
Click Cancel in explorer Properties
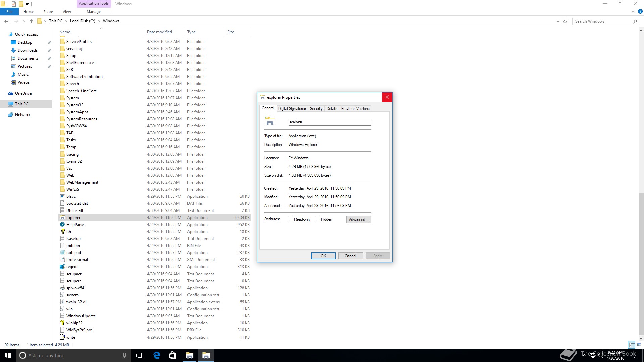[x=351, y=256]
